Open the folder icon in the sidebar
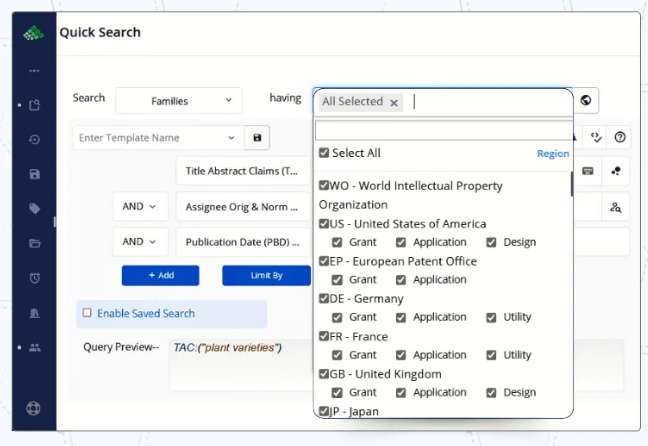The image size is (648, 446). click(35, 243)
